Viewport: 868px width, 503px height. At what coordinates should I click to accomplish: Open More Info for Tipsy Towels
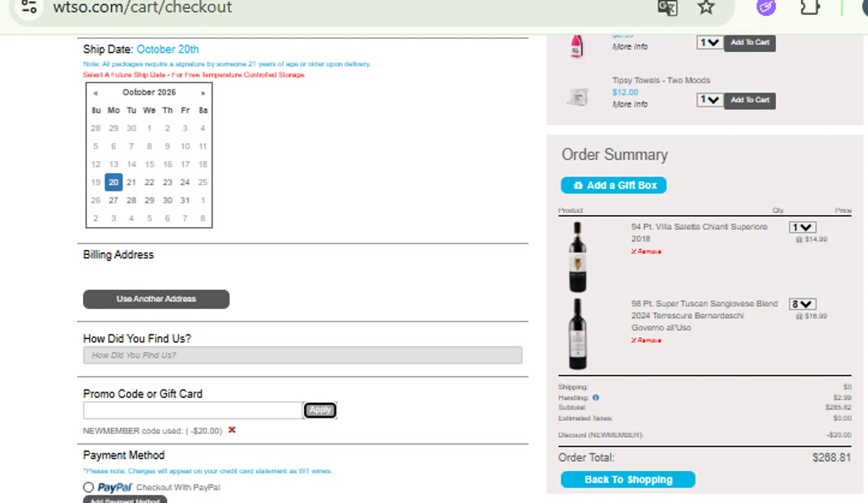pyautogui.click(x=630, y=104)
